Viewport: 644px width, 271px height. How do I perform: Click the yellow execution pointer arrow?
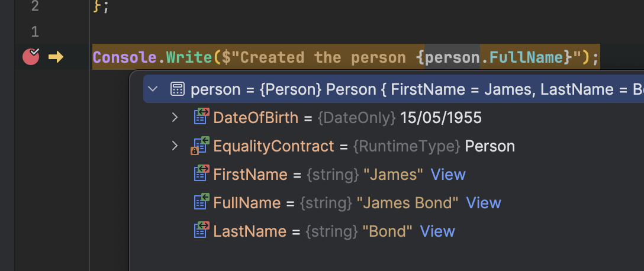tap(56, 57)
